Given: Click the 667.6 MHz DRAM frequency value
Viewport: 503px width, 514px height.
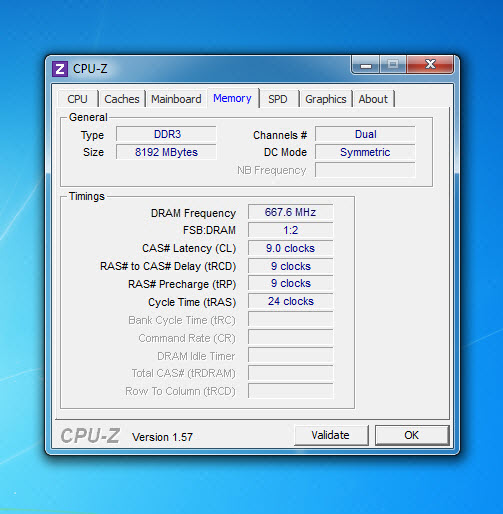Looking at the screenshot, I should click(x=290, y=212).
